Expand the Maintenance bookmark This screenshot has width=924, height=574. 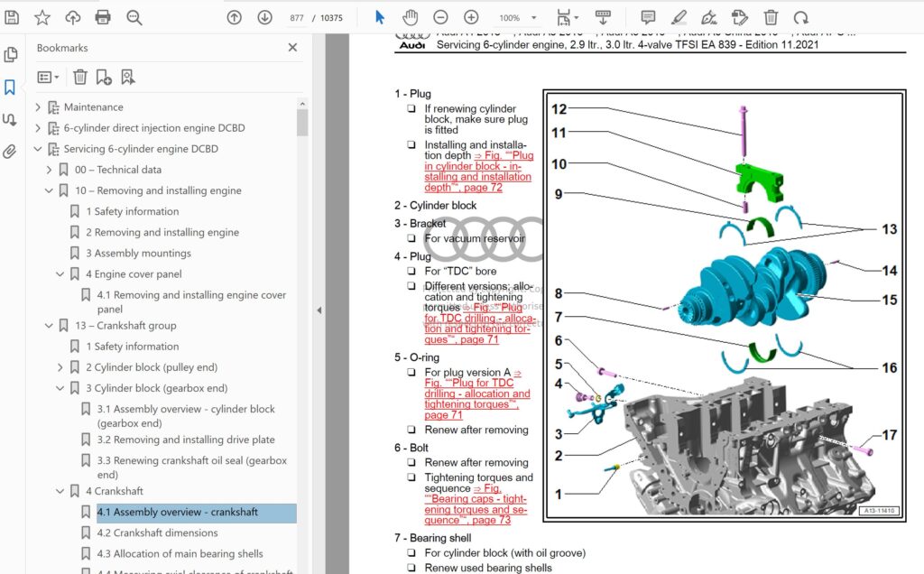tap(38, 107)
